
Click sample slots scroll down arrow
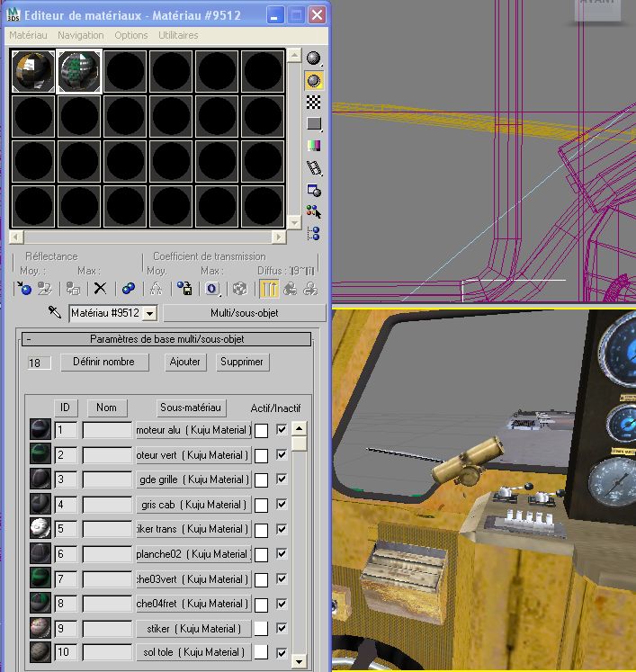[294, 223]
